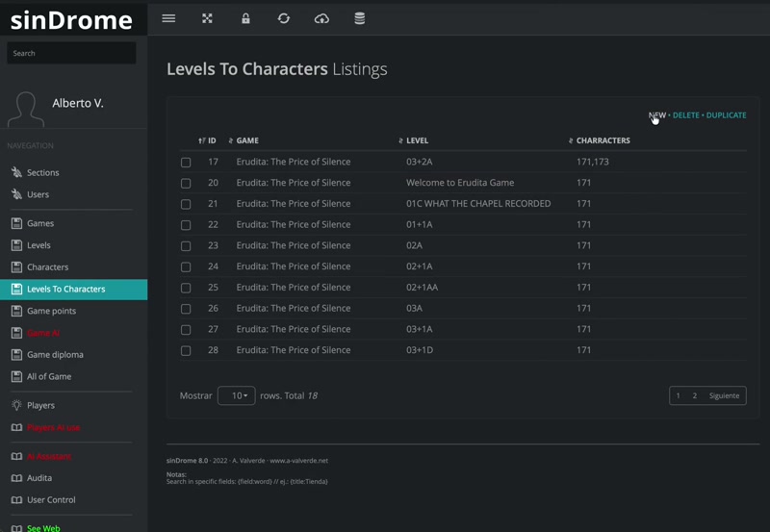
Task: Click the floppy disk icon beside Levels
Action: pyautogui.click(x=16, y=245)
